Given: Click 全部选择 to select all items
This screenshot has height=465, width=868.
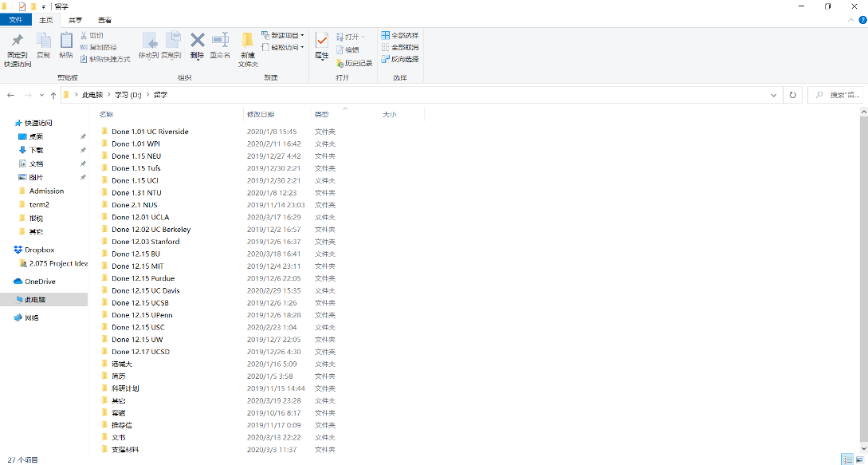Looking at the screenshot, I should 399,35.
